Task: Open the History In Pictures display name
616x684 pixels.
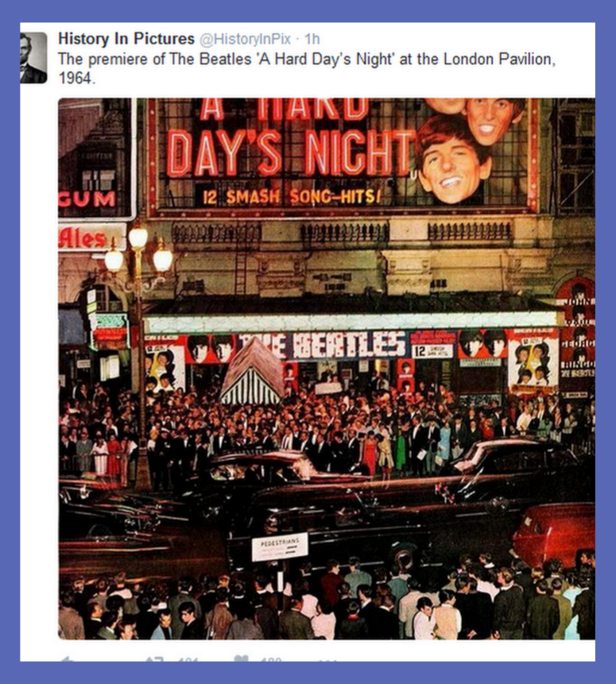Action: 126,38
